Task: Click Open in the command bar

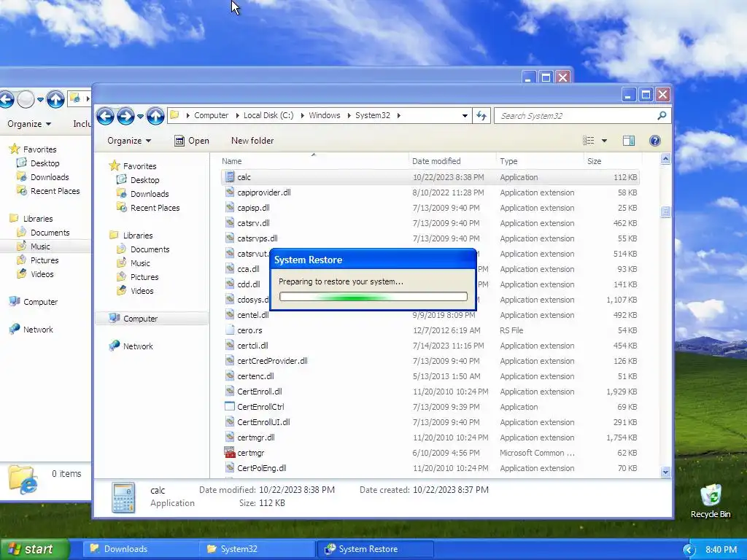Action: click(x=192, y=141)
